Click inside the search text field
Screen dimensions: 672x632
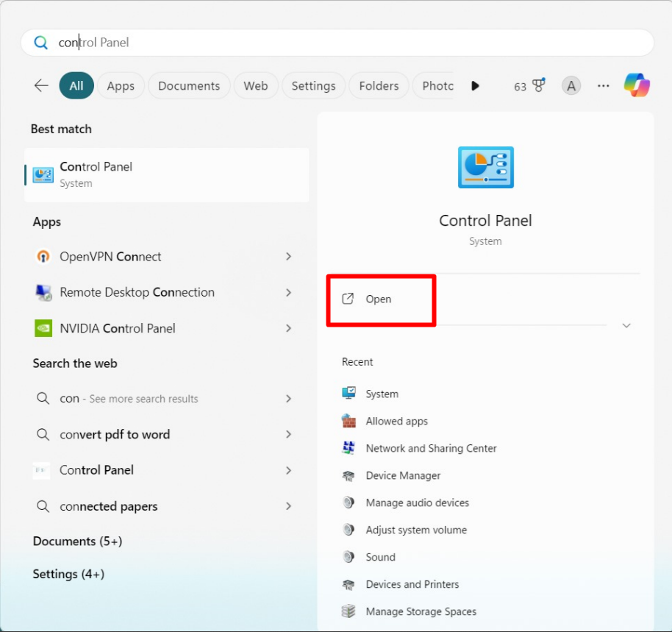pos(337,43)
